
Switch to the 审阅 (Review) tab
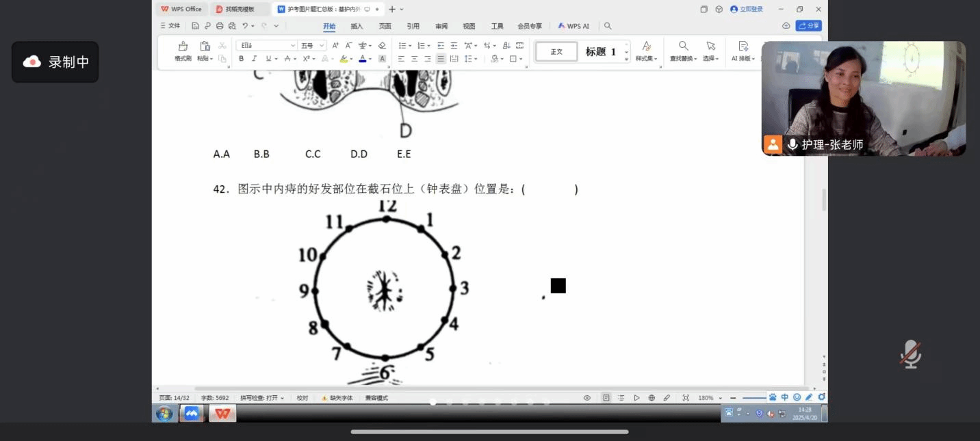click(x=441, y=26)
